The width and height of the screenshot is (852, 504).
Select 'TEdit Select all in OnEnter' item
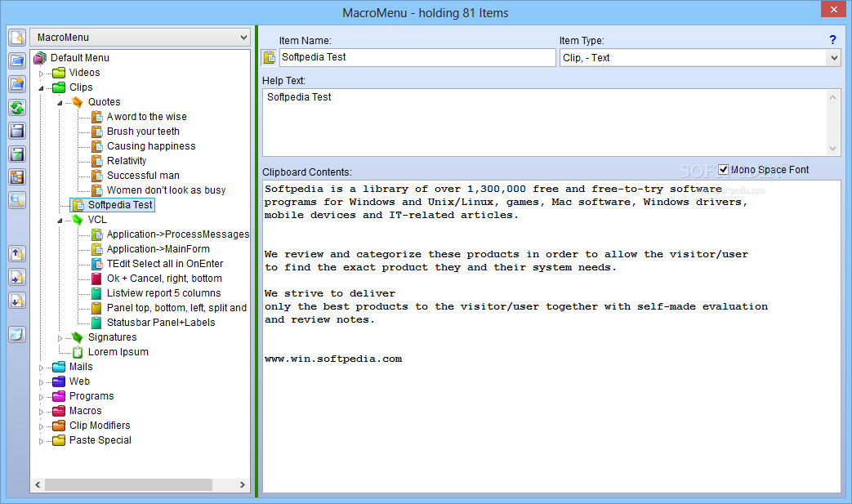[x=165, y=263]
